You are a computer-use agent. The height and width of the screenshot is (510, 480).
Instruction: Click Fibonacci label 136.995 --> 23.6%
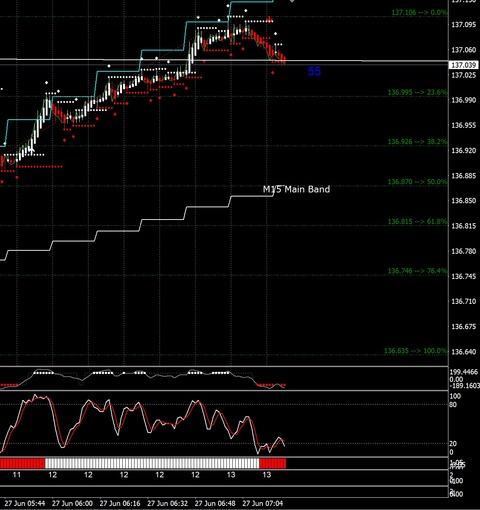tap(417, 92)
